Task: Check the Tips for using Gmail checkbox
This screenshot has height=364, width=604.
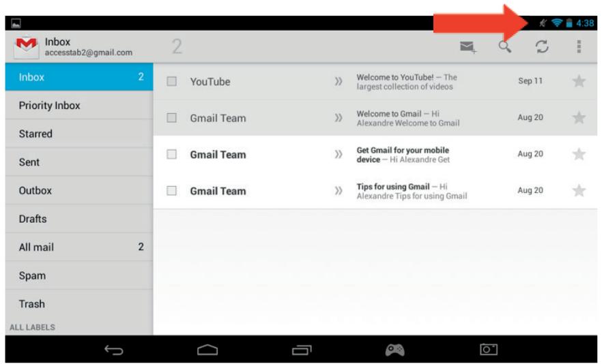Action: [x=171, y=190]
